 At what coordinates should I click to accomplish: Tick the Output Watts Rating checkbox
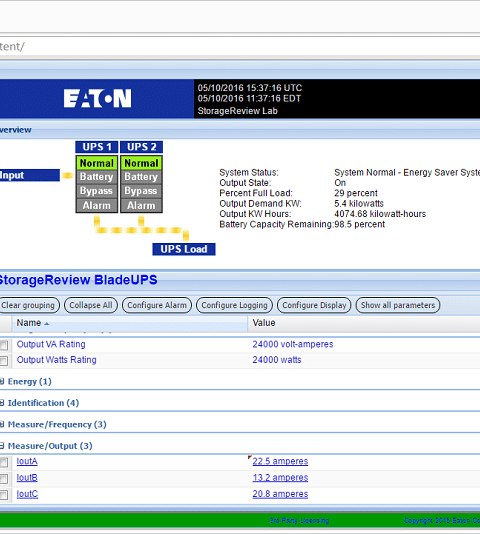(x=4, y=361)
